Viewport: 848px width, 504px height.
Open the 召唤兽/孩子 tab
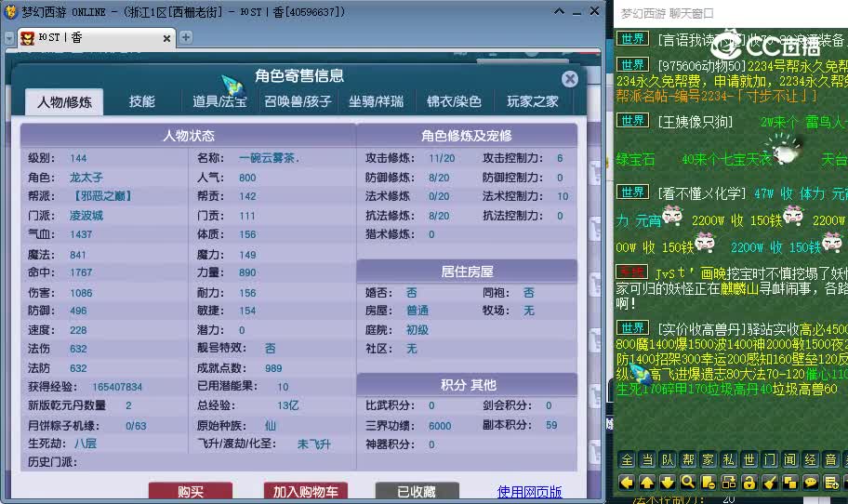coord(298,101)
